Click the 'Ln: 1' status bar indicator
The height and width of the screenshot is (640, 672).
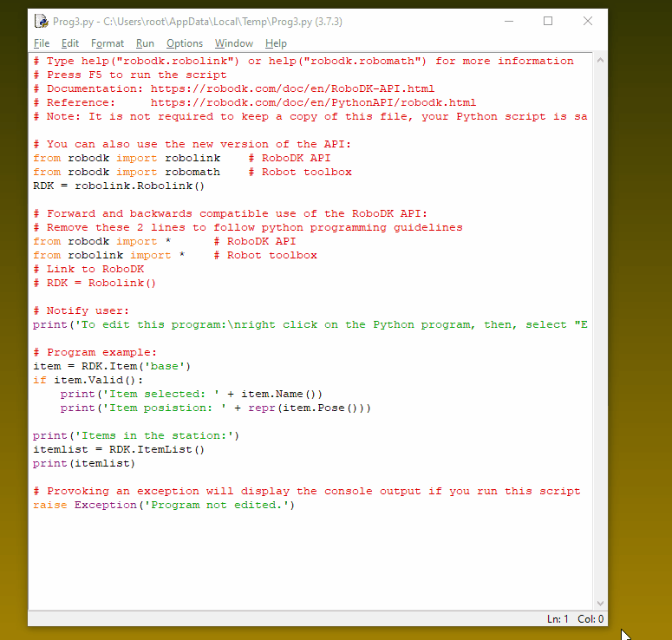pos(558,619)
